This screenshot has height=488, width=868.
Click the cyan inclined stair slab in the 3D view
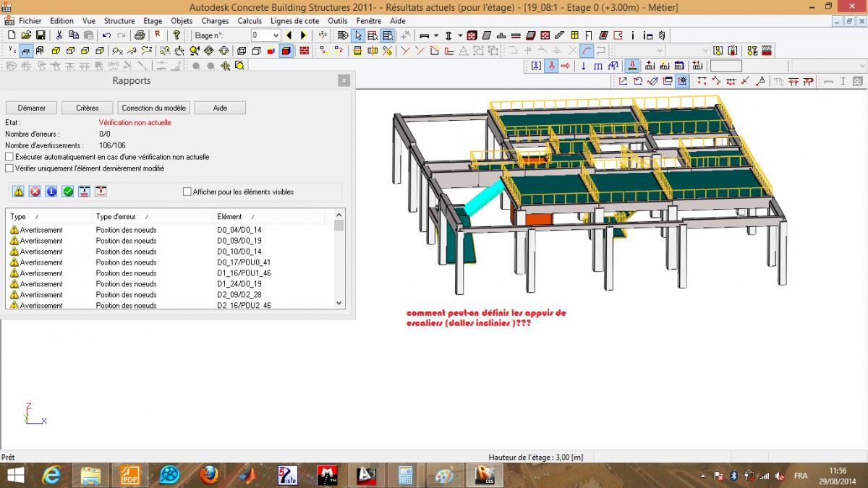pyautogui.click(x=483, y=198)
